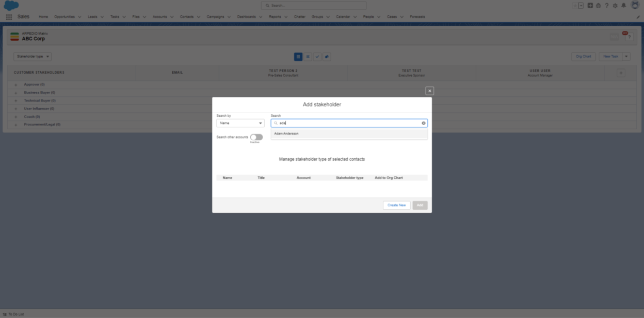
Task: Open the New Task split dropdown arrow
Action: 626,57
